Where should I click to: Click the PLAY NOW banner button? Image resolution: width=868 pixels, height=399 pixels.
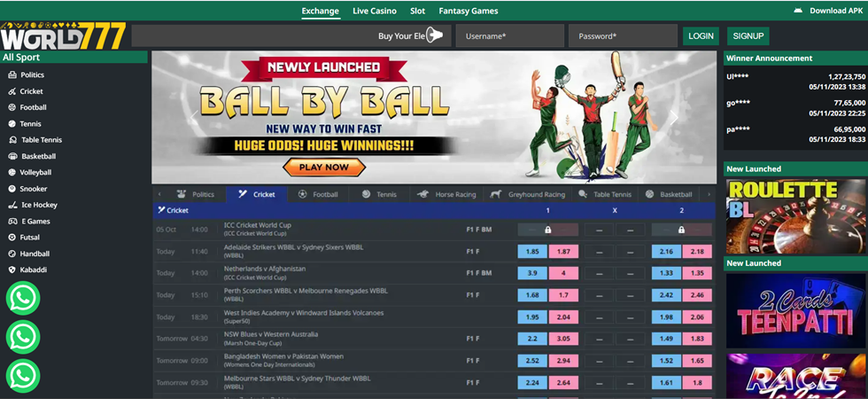coord(323,167)
